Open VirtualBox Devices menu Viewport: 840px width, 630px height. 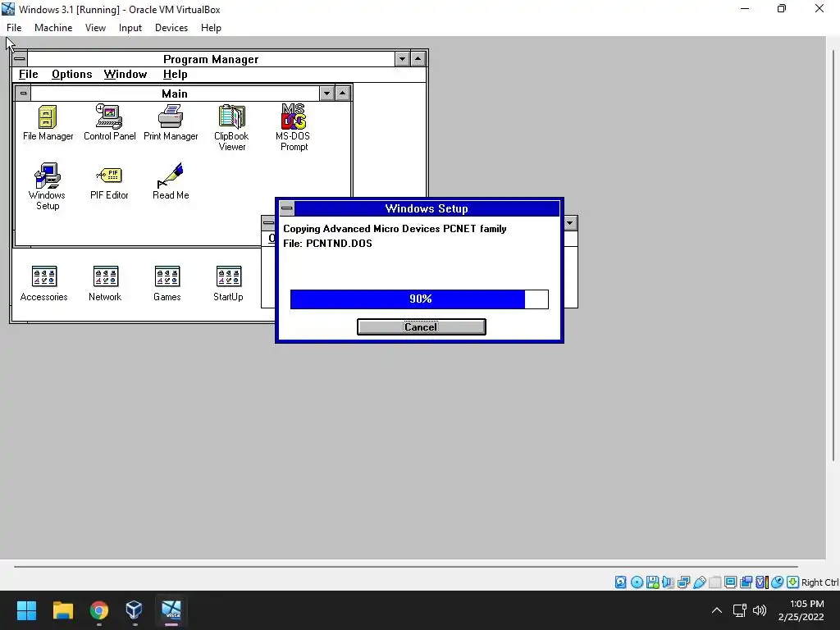coord(171,28)
